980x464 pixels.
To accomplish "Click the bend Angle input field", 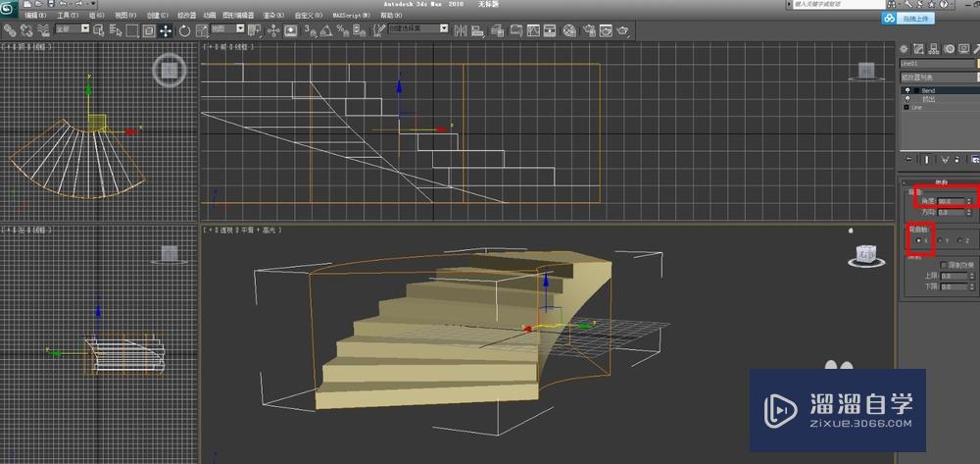I will tap(951, 200).
